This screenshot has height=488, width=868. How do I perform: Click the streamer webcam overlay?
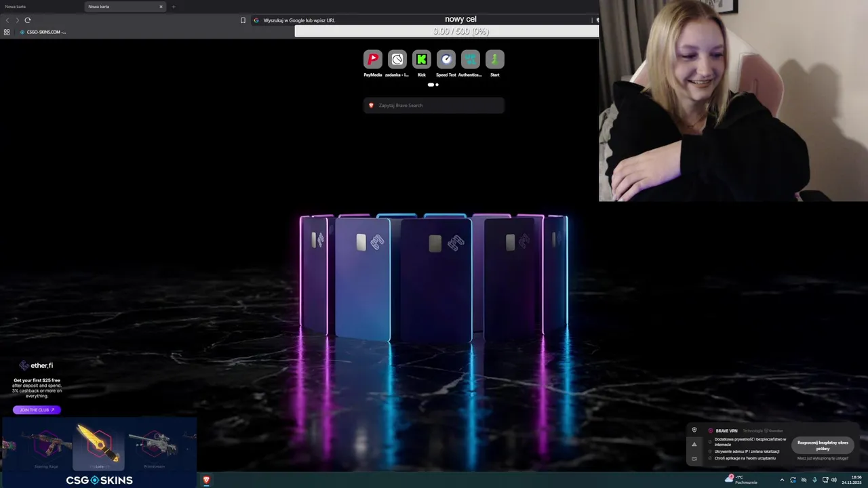(x=733, y=101)
